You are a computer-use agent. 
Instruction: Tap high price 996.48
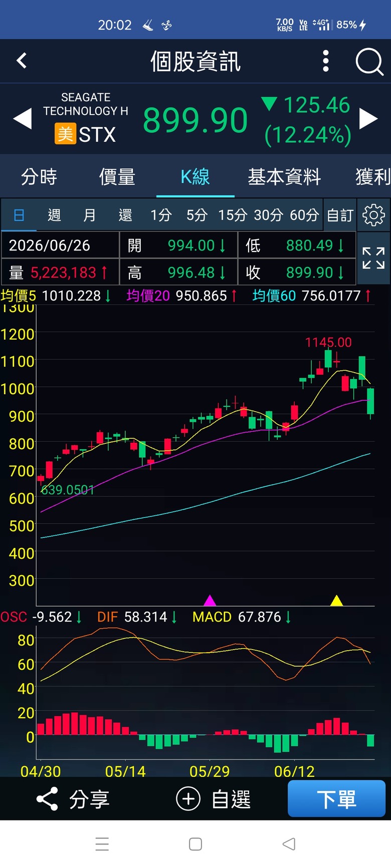point(191,272)
